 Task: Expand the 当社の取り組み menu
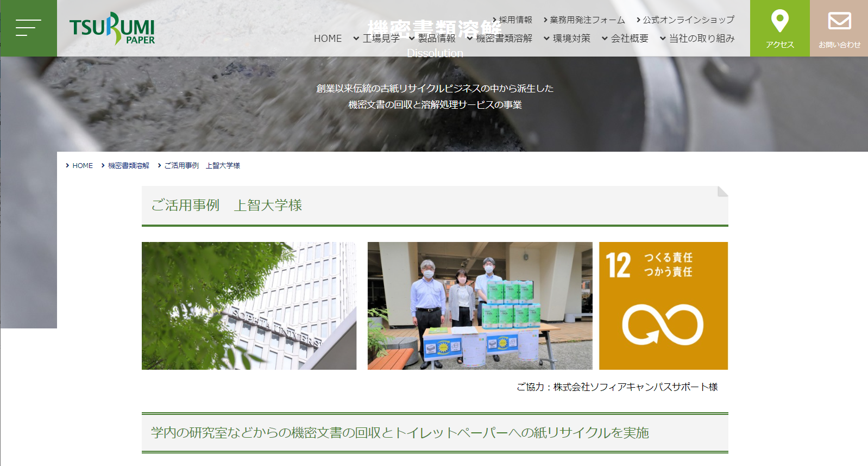(697, 39)
